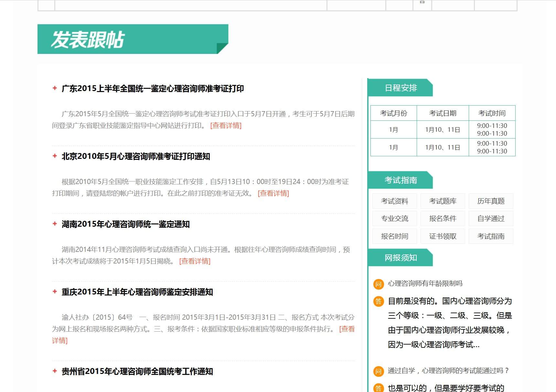Click 查看详情 under the 重庆 article summary
This screenshot has width=556, height=392.
[347, 329]
